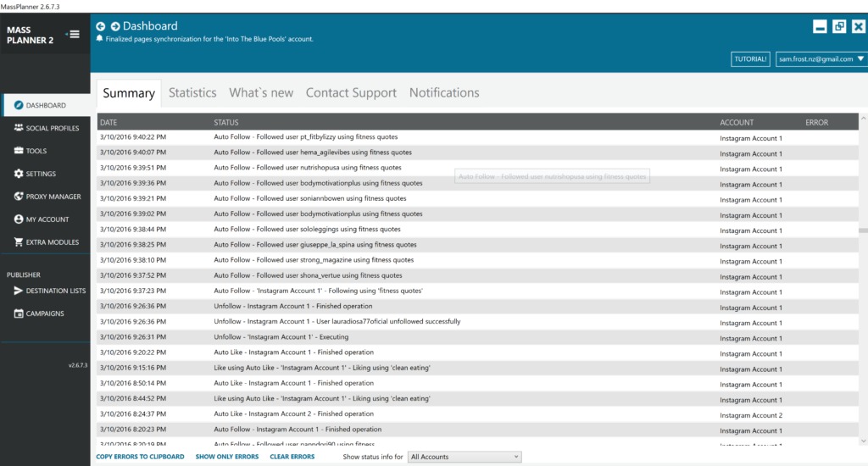
Task: Open Destination Lists under Publisher
Action: click(46, 291)
